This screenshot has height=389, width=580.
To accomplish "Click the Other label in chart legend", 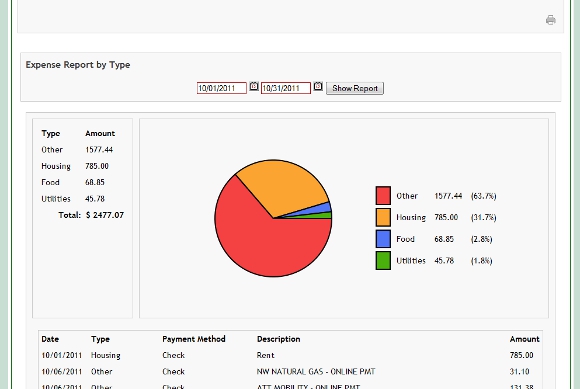I will pos(407,196).
